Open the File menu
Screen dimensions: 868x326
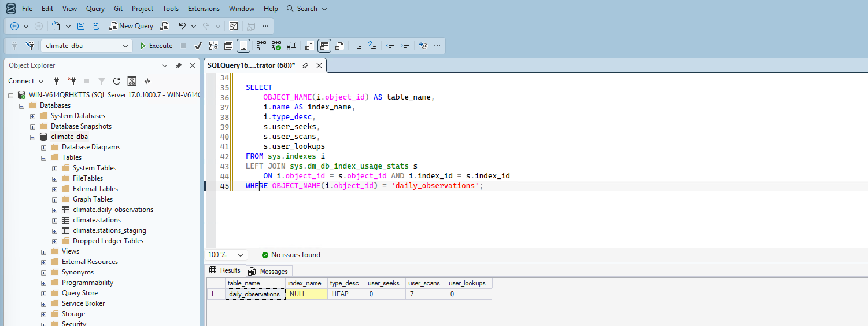27,9
